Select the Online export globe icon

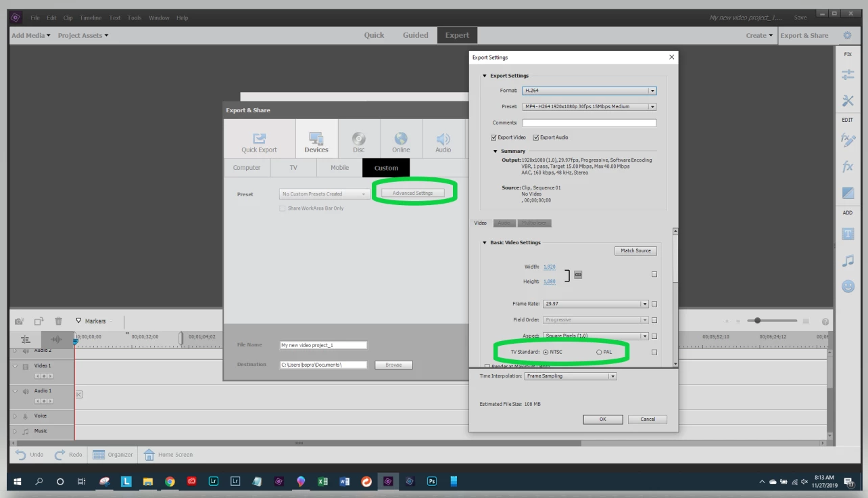401,139
